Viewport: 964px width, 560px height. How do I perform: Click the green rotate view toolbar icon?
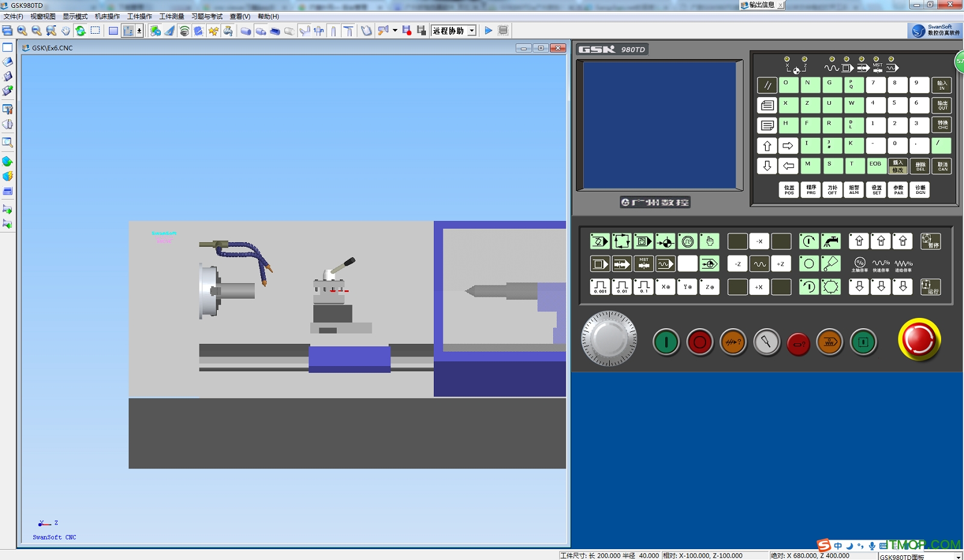80,31
